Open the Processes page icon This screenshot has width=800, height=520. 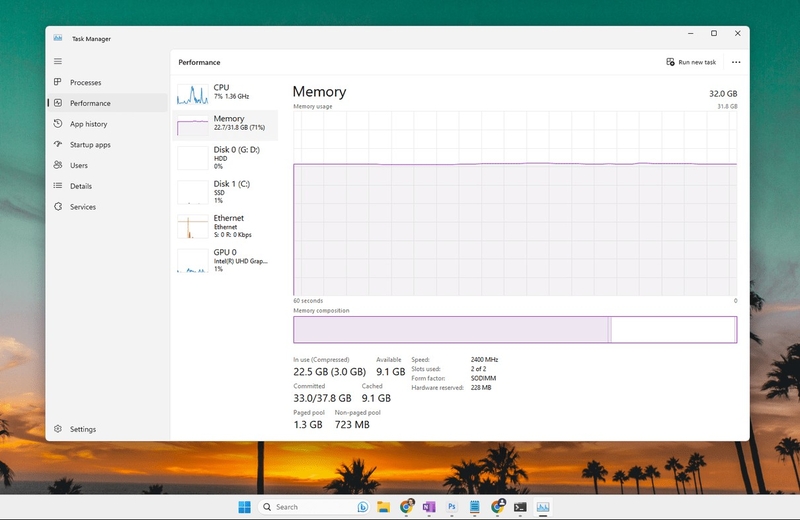click(58, 82)
